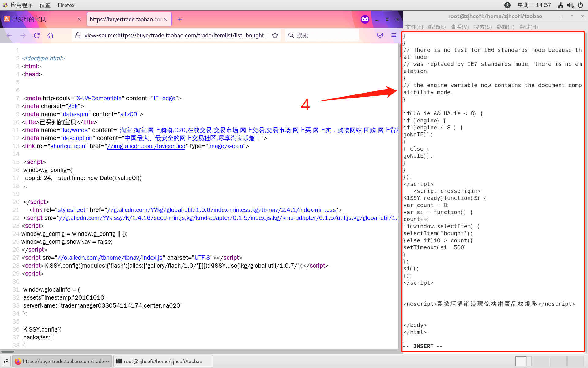The image size is (588, 368).
Task: Click the terminal title root@zhjcofi:/home/zhjcofi/taobao
Action: [x=495, y=16]
